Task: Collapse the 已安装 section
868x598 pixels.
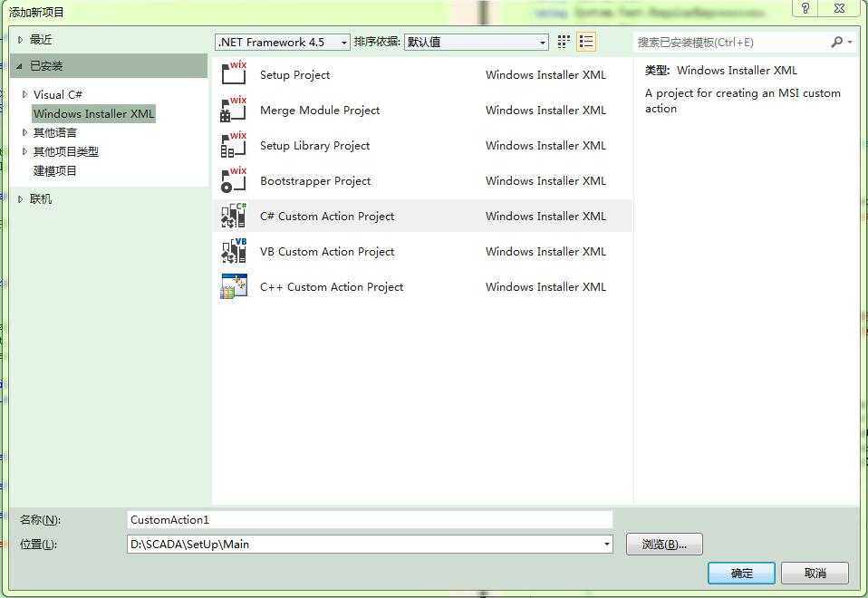Action: click(19, 66)
